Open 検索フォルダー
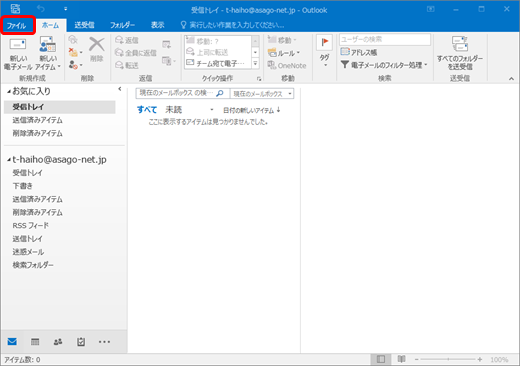The image size is (520, 366). (33, 265)
